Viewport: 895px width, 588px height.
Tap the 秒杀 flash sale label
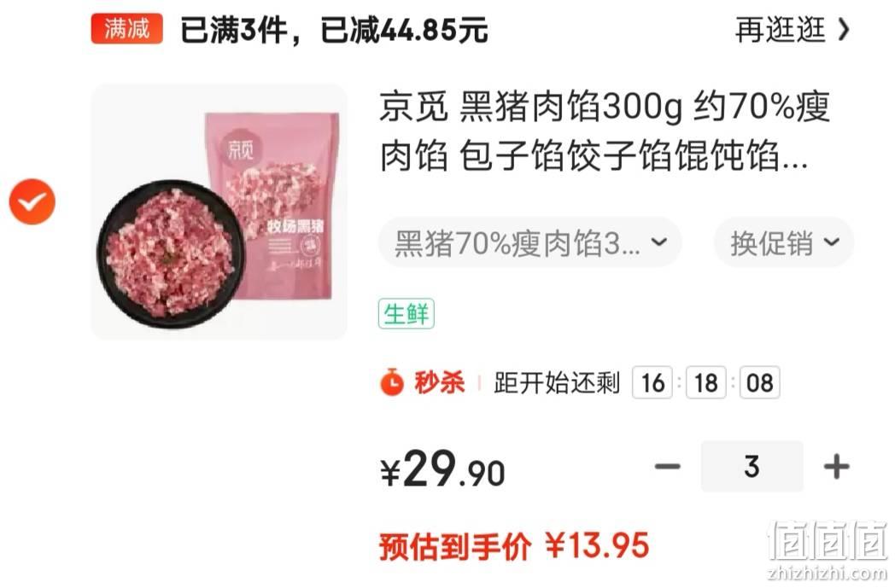point(439,382)
